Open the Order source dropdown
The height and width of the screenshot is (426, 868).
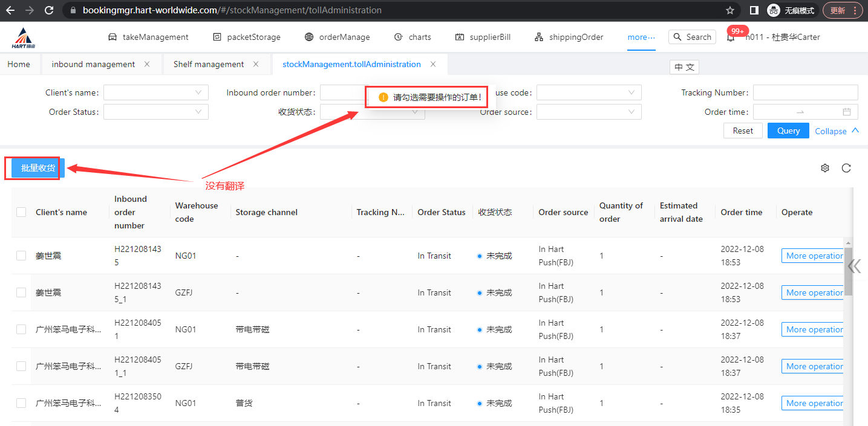coord(589,112)
